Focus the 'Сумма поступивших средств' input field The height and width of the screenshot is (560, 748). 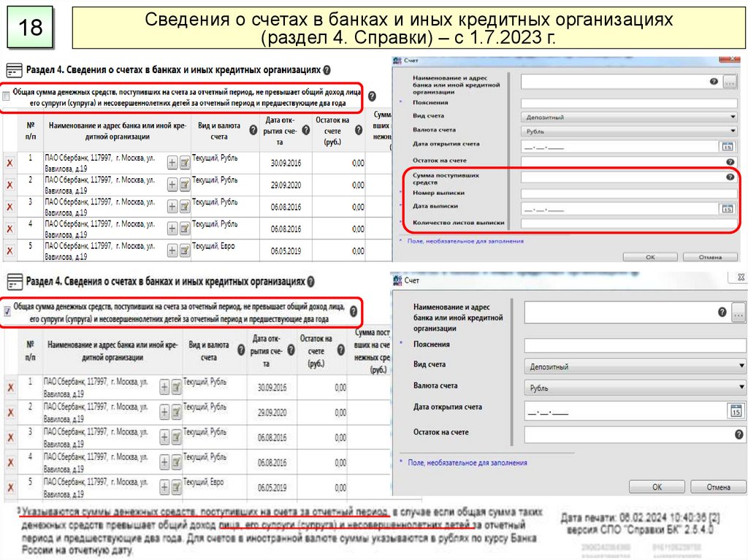pyautogui.click(x=629, y=177)
